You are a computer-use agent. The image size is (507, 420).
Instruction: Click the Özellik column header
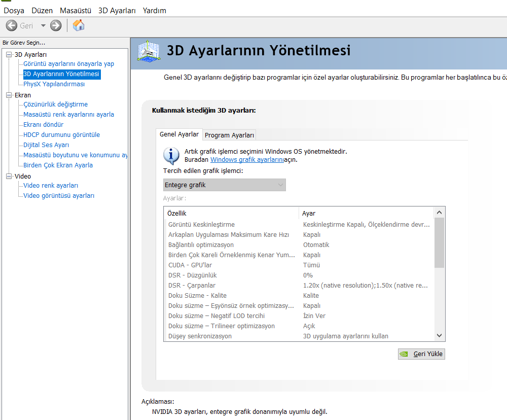(231, 214)
